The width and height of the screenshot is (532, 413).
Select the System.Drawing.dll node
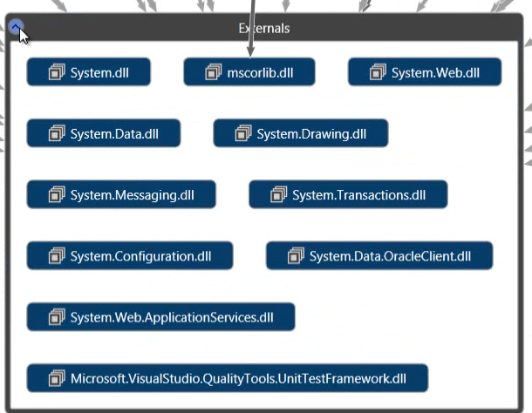click(301, 133)
